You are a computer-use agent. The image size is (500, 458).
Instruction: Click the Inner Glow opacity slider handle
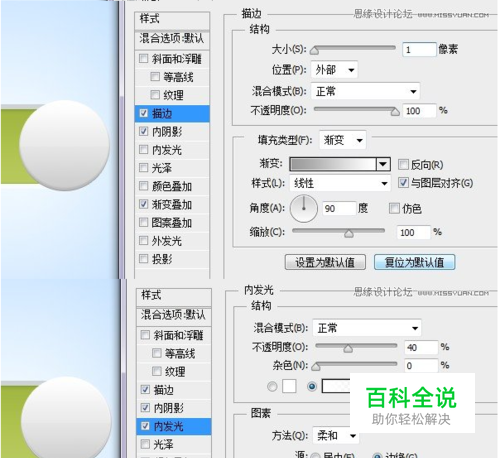348,349
